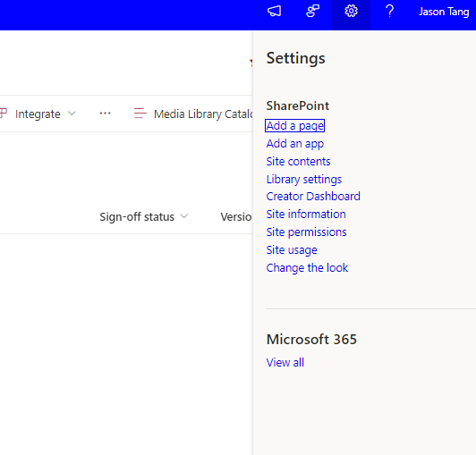Image resolution: width=476 pixels, height=455 pixels.
Task: Expand the Integrate dropdown chevron
Action: coord(72,114)
